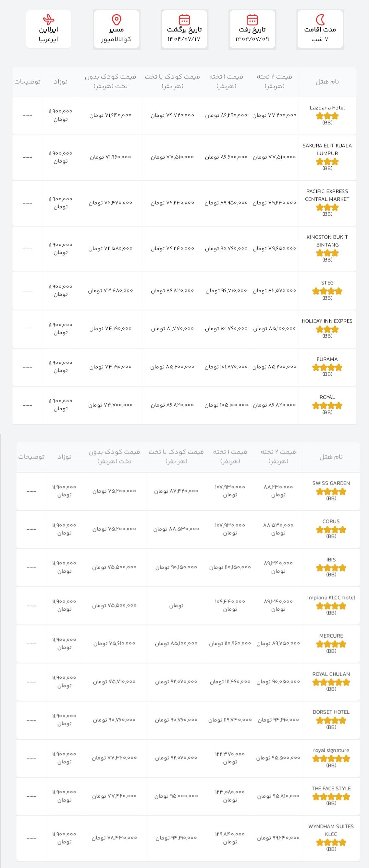Open the SAKURA ELIT KUALA LUMPUR hotel entry
The image size is (369, 868).
coord(327,150)
